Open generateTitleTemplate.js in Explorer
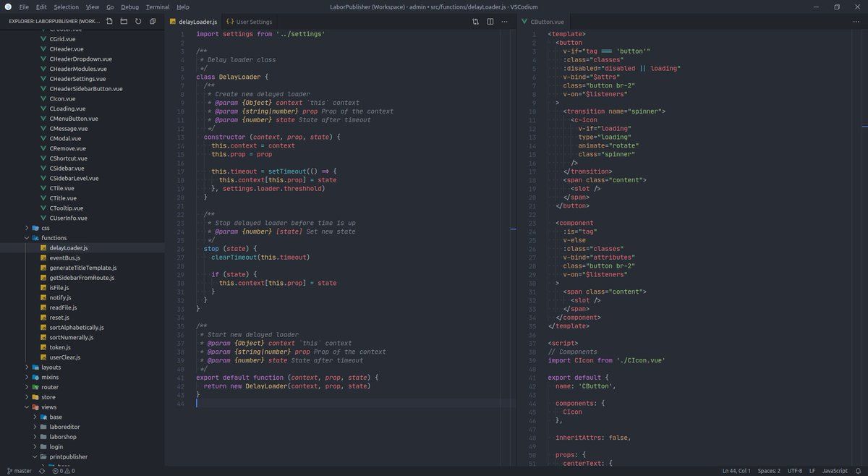 (x=82, y=268)
